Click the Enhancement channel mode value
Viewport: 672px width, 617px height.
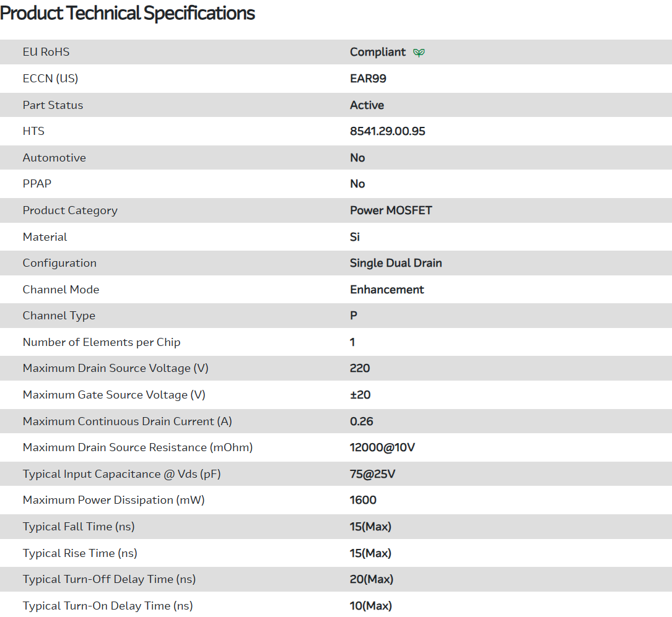click(386, 290)
